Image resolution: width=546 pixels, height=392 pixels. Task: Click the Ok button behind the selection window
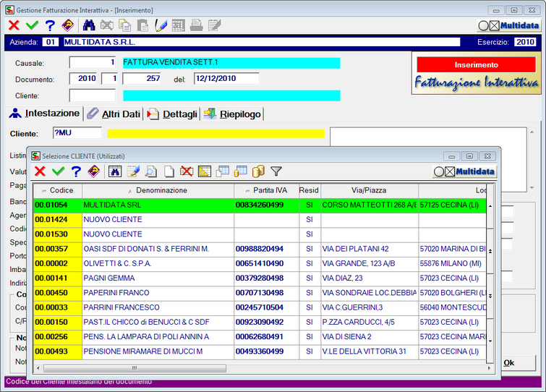tap(518, 363)
